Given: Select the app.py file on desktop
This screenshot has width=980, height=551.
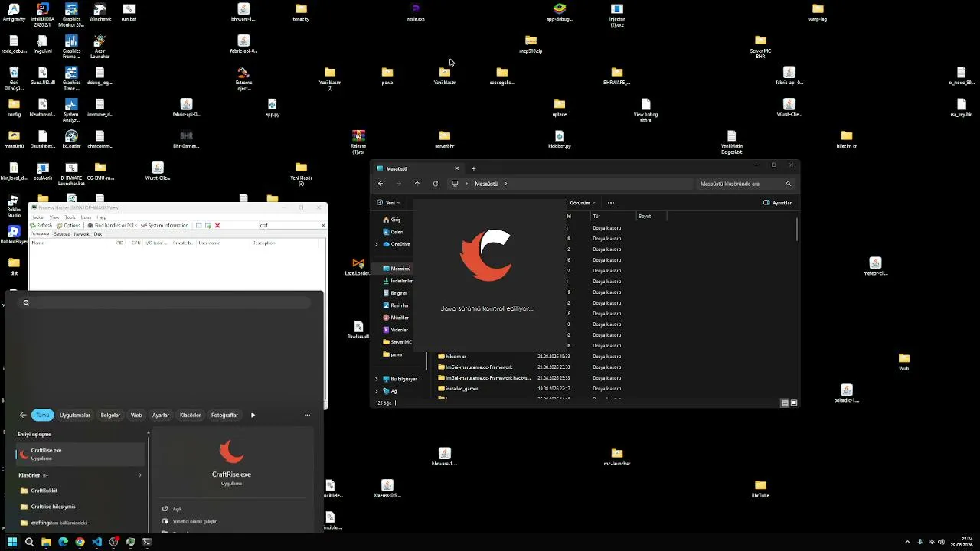Looking at the screenshot, I should click(x=273, y=108).
